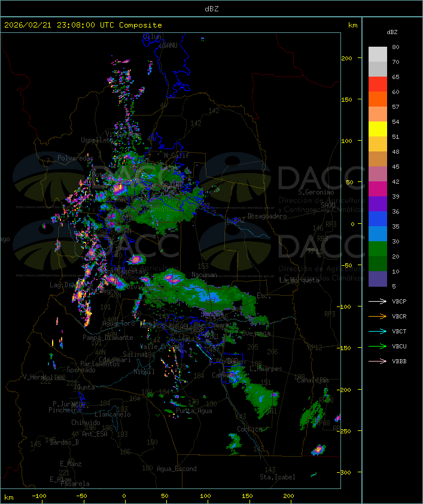This screenshot has height=504, width=423.
Task: Click the VBCP legend label
Action: [x=399, y=301]
